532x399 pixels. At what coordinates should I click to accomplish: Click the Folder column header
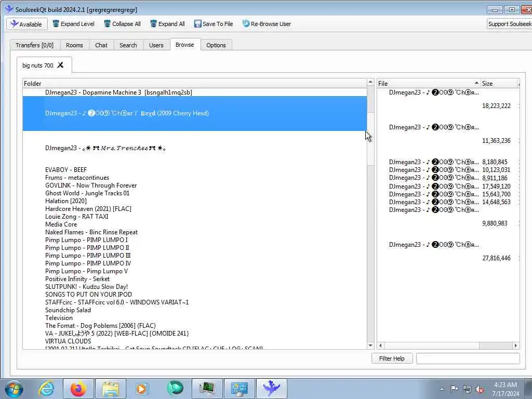(195, 84)
